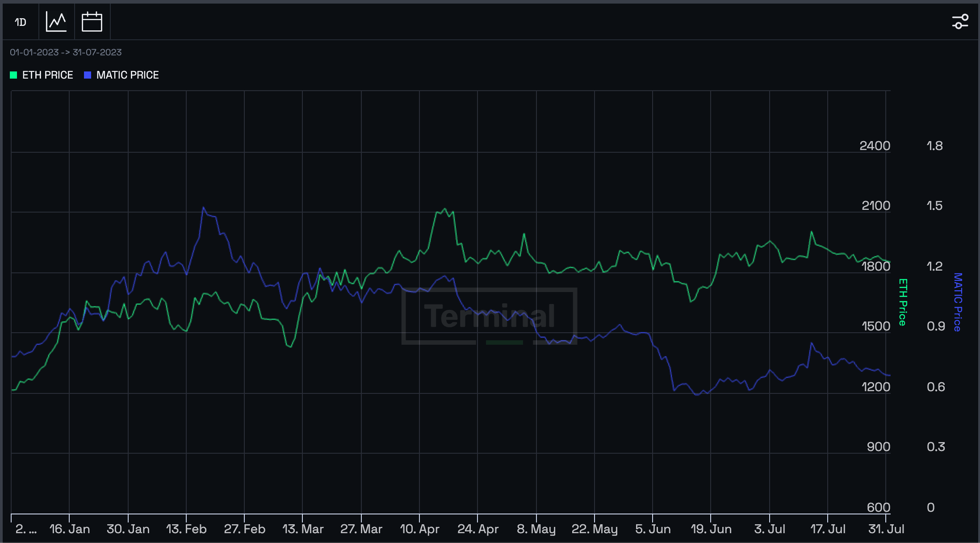Click the 13. Mar x-axis label
Screen dimensions: 980x543
coord(303,529)
